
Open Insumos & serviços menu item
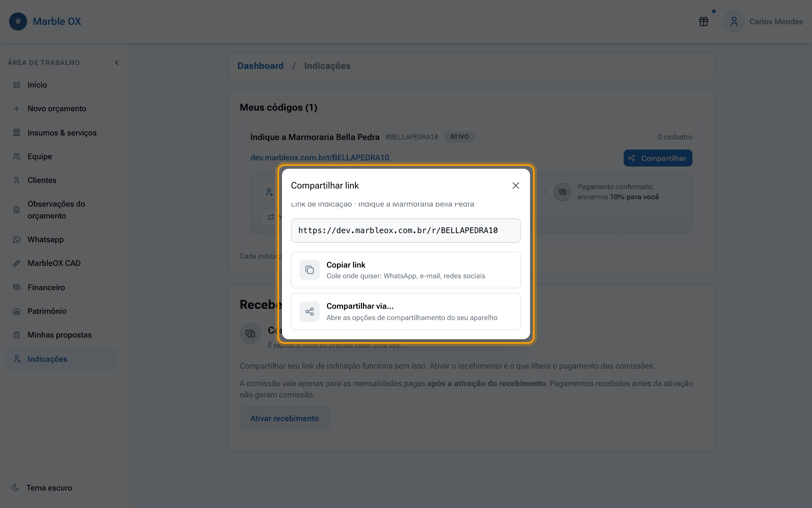point(62,133)
